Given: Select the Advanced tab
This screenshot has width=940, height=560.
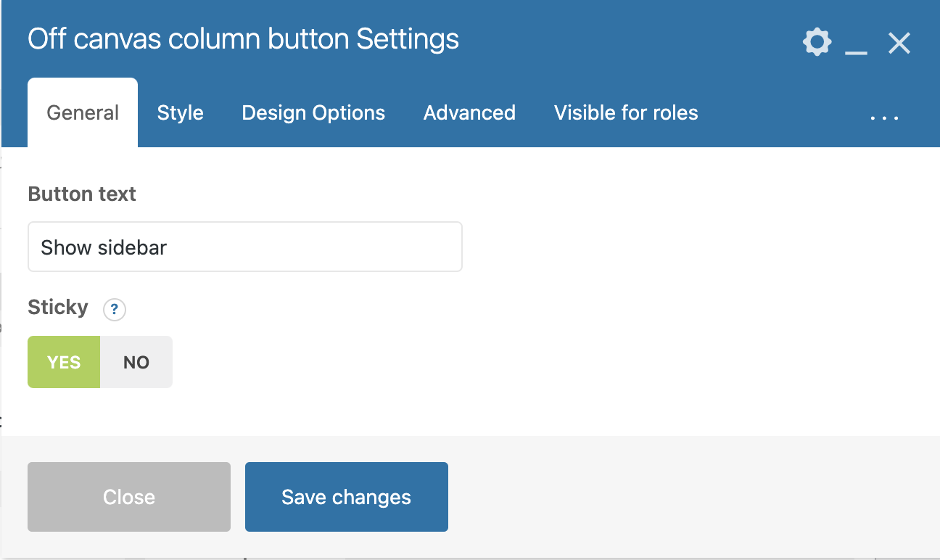Looking at the screenshot, I should coord(469,113).
